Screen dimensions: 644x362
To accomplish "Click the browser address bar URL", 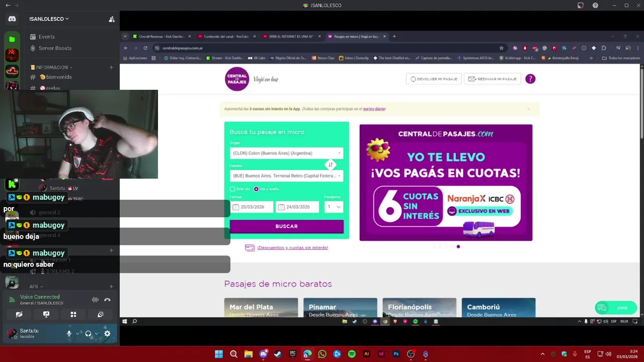I will [183, 48].
